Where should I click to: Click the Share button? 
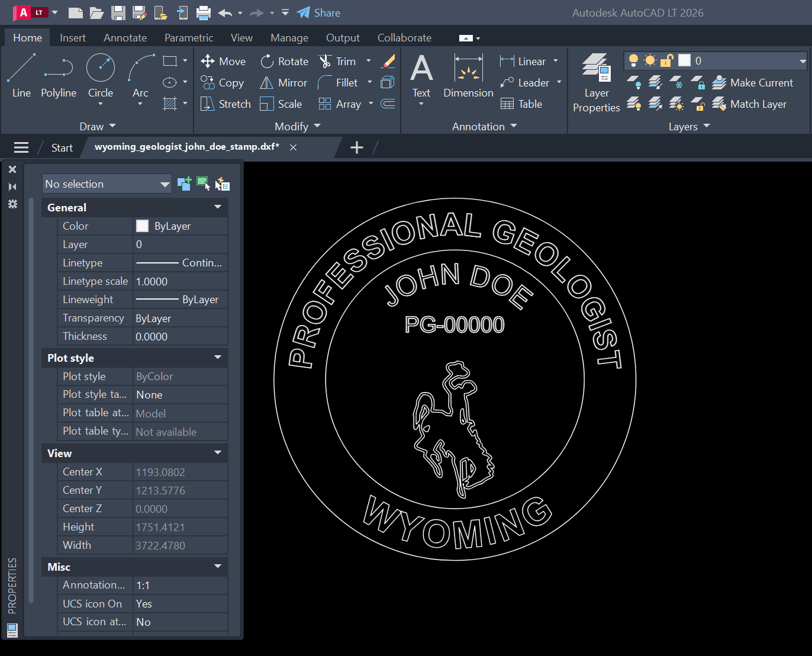pyautogui.click(x=318, y=12)
